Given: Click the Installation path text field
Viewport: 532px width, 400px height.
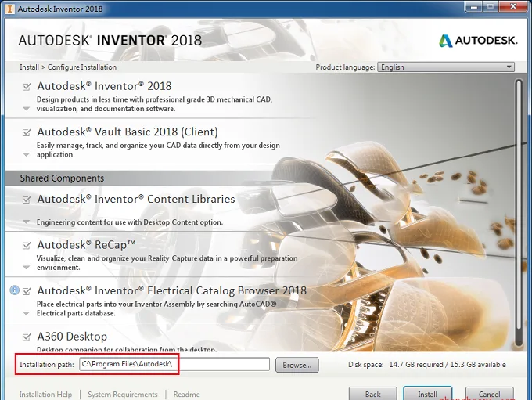Looking at the screenshot, I should [x=174, y=364].
